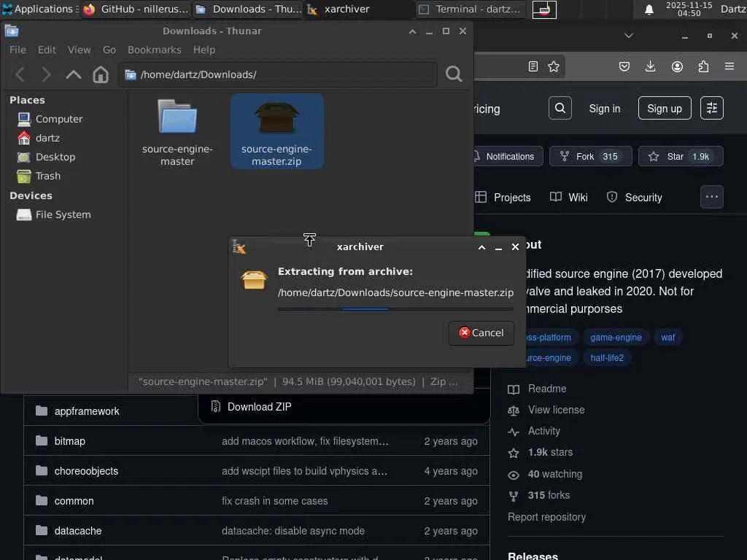747x560 pixels.
Task: Click Sign in on GitHub
Action: click(605, 109)
